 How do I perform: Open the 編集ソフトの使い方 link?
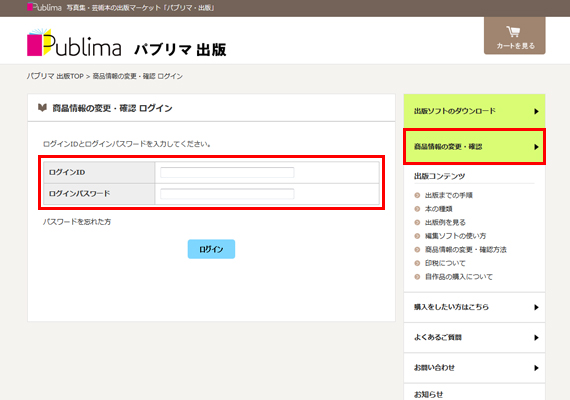(455, 236)
